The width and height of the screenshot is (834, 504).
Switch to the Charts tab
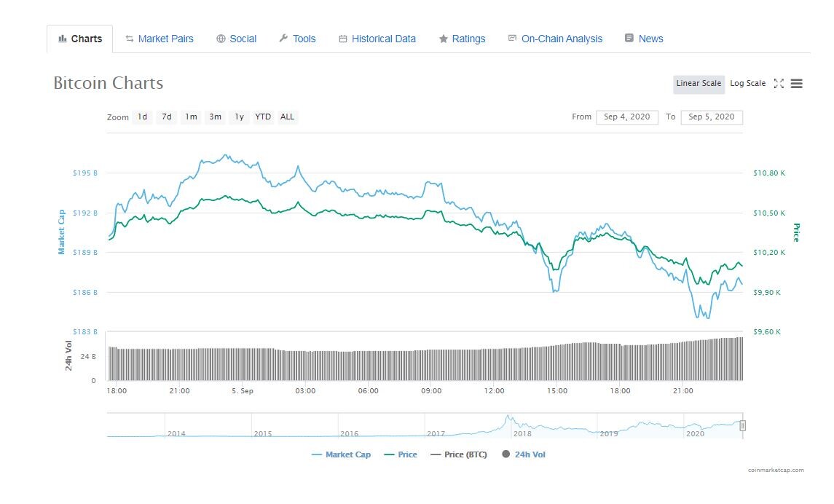(80, 39)
